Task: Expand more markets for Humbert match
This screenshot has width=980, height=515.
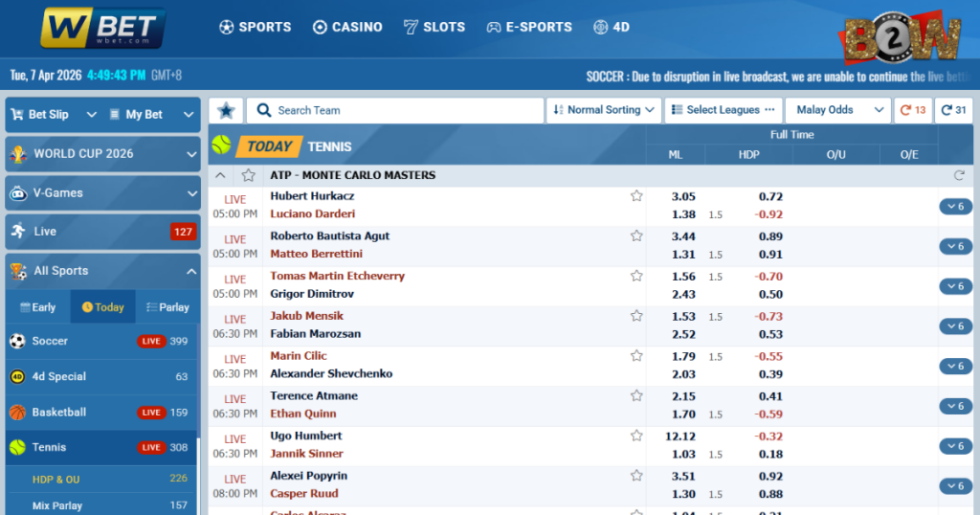Action: [956, 446]
